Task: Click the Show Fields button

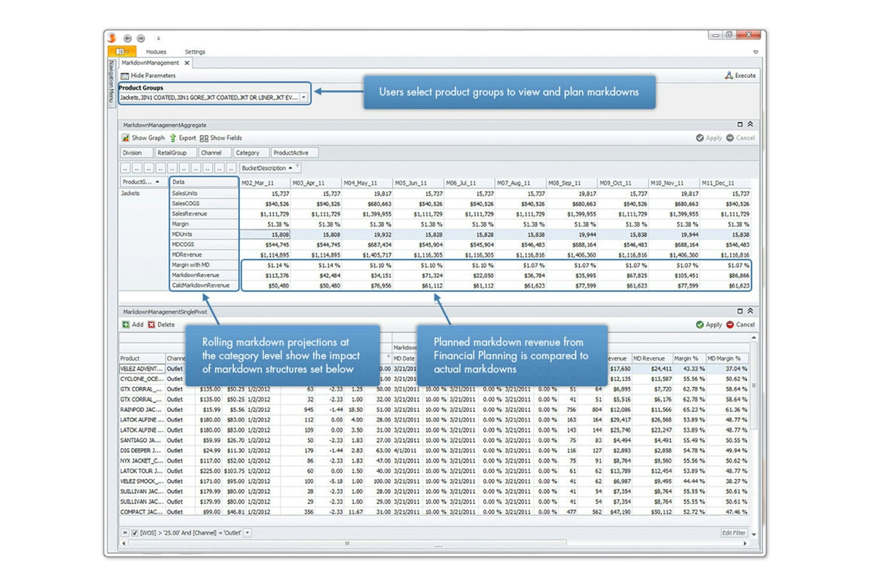Action: click(221, 138)
